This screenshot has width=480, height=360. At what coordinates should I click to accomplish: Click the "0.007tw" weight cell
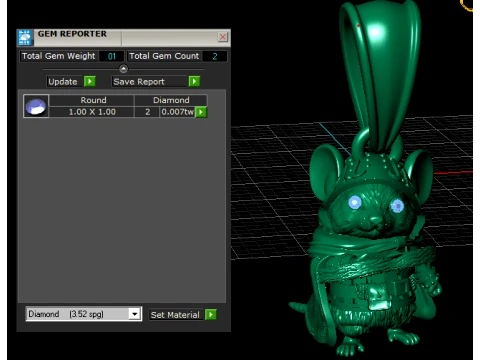pyautogui.click(x=177, y=112)
